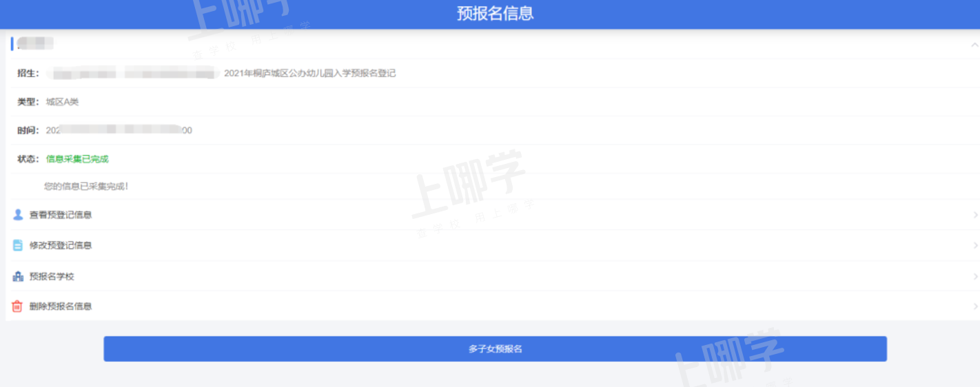Select 删除预报名信息 row
The width and height of the screenshot is (980, 387).
tap(493, 306)
